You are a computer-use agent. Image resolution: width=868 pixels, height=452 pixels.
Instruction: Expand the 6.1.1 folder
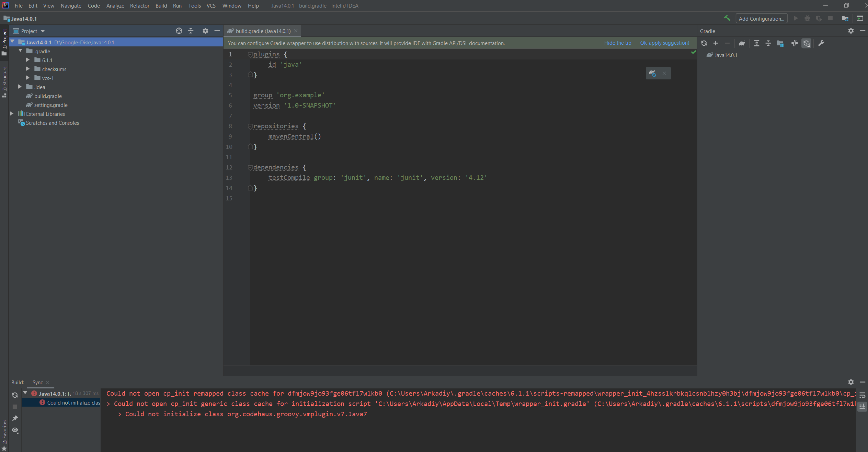click(28, 60)
